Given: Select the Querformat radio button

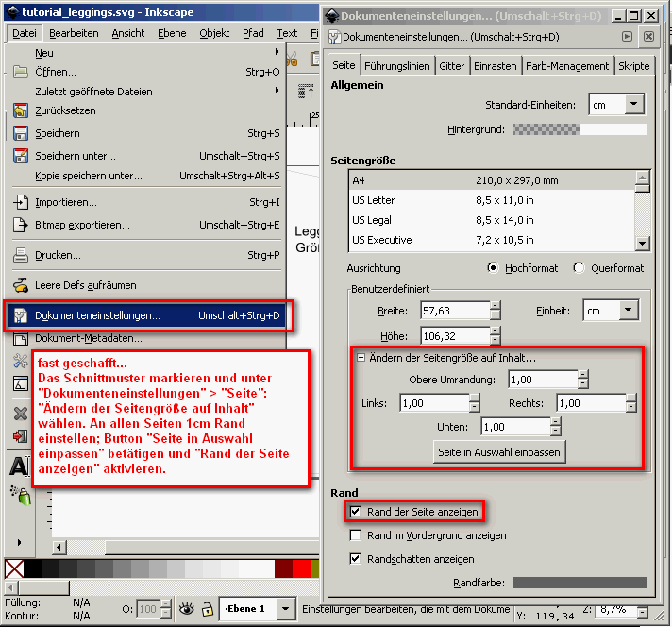Looking at the screenshot, I should (579, 268).
